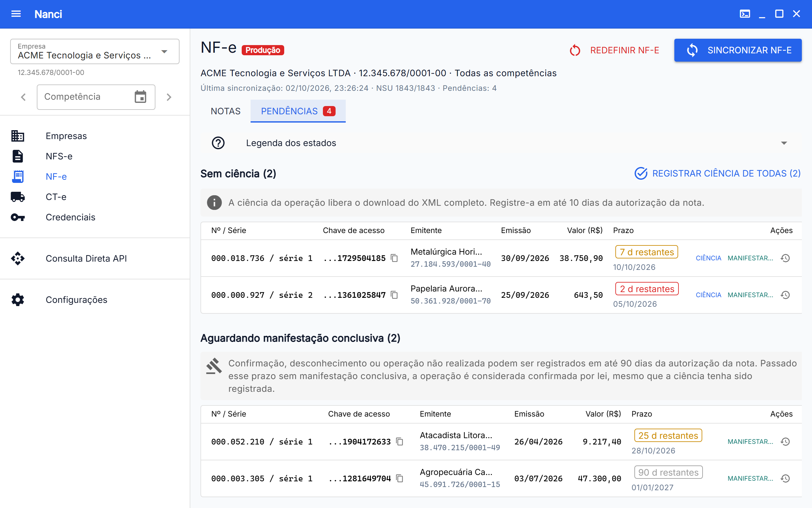Click REGISTRAR CIÊNCIA DE TODAS (2)
This screenshot has height=508, width=812.
coord(717,173)
